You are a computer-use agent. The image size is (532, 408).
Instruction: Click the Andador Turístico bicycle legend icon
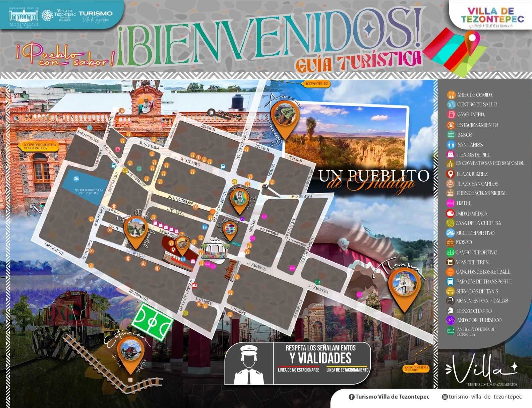(450, 320)
